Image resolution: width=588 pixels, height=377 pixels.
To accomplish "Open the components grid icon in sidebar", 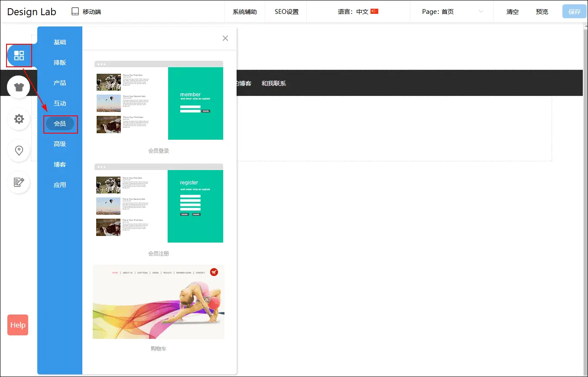I will (19, 56).
